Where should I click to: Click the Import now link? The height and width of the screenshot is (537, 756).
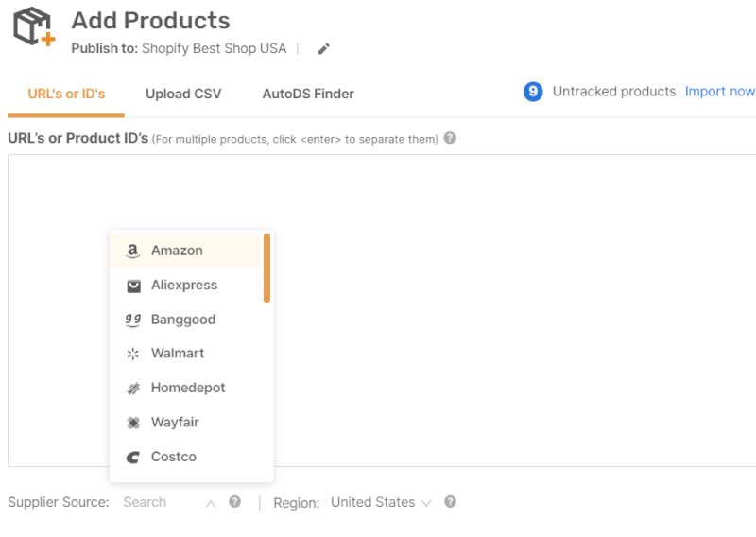[x=720, y=92]
